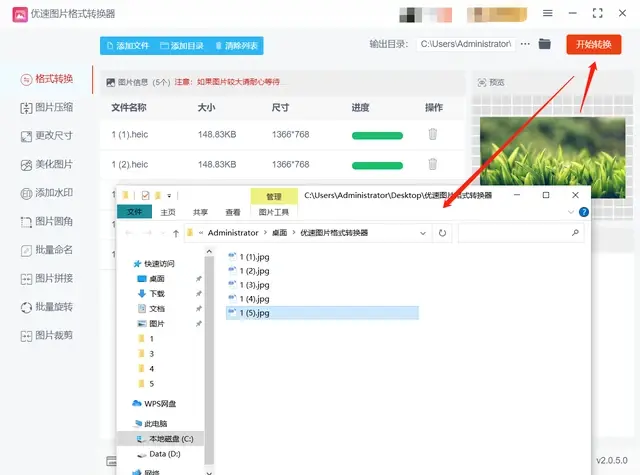Select 文档 in quick access tree
640x475 pixels.
[151, 309]
